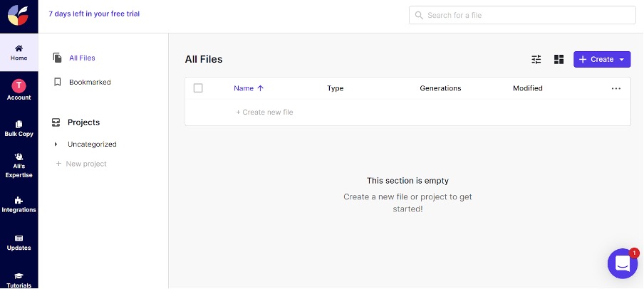644x289 pixels.
Task: Open Ali's Expertise sidebar item
Action: [x=19, y=157]
